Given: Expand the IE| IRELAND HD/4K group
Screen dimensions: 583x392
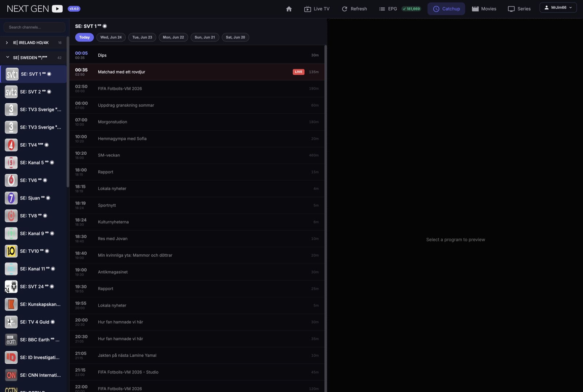Looking at the screenshot, I should tap(34, 43).
